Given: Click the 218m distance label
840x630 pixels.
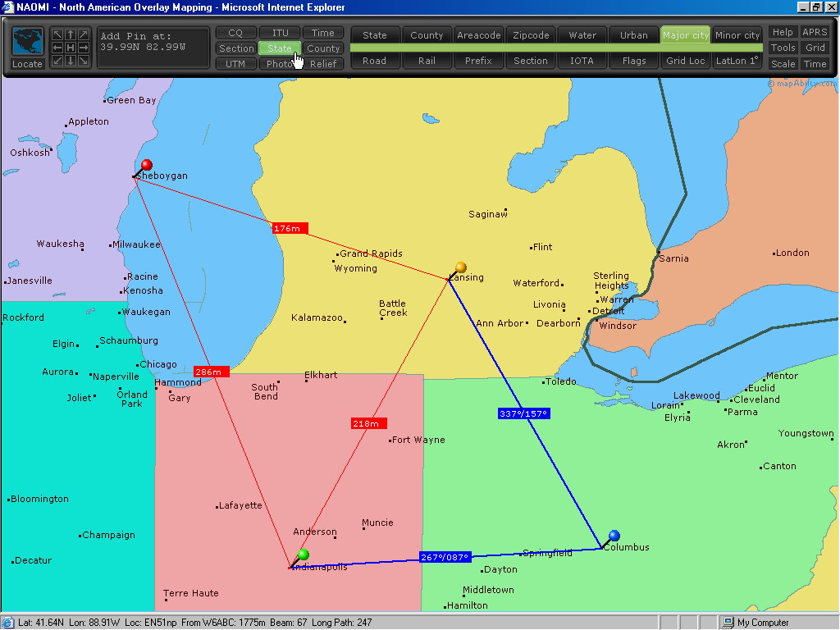Looking at the screenshot, I should 368,423.
